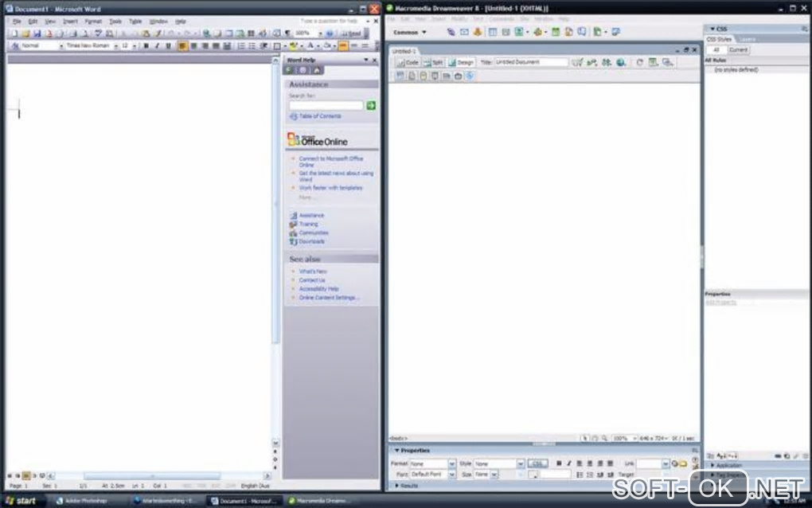Click the Save icon in Word's toolbar
Screen dimensions: 812x508
37,33
